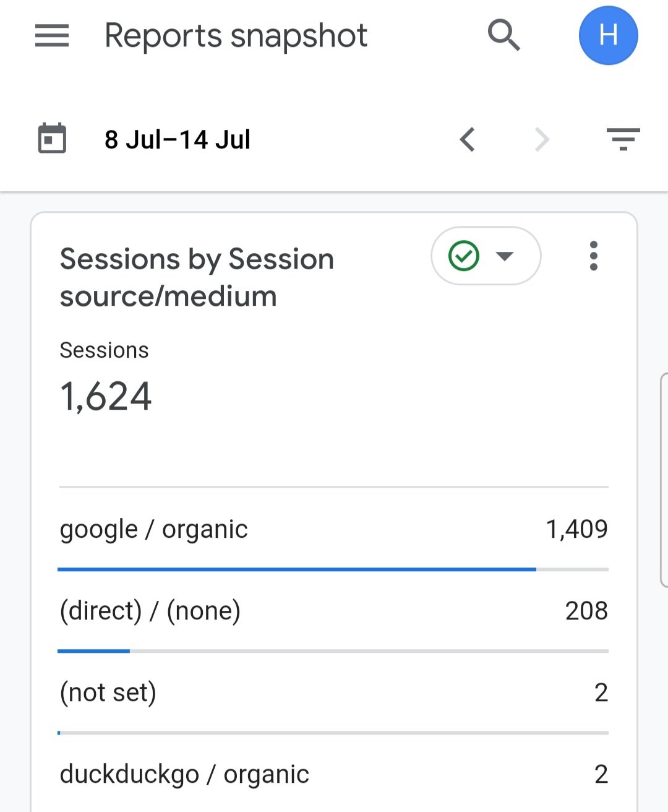
Task: Open the calendar date picker icon
Action: (52, 138)
